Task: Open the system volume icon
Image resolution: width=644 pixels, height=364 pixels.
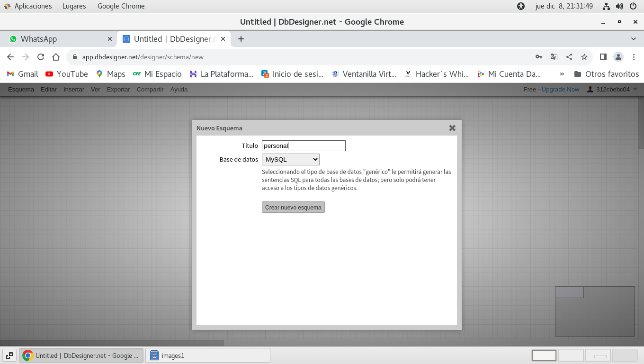Action: click(619, 6)
